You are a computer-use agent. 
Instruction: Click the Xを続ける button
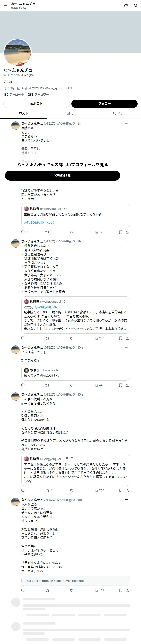click(x=63, y=175)
